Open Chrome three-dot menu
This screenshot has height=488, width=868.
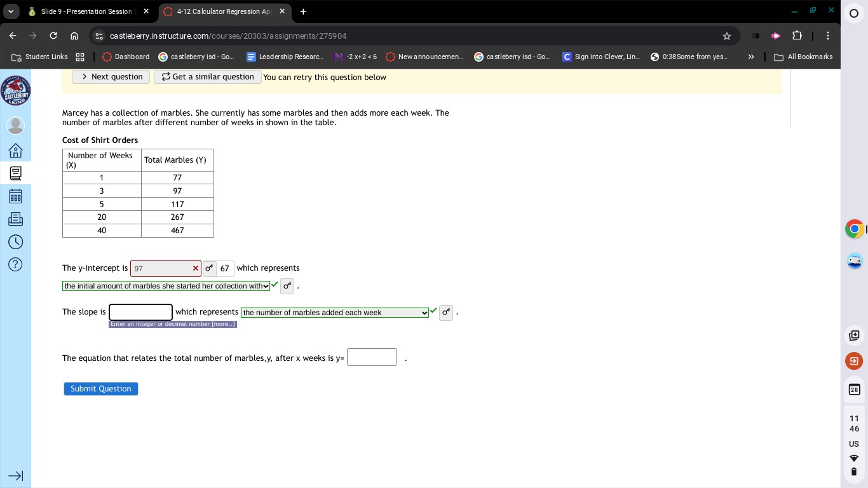point(828,36)
